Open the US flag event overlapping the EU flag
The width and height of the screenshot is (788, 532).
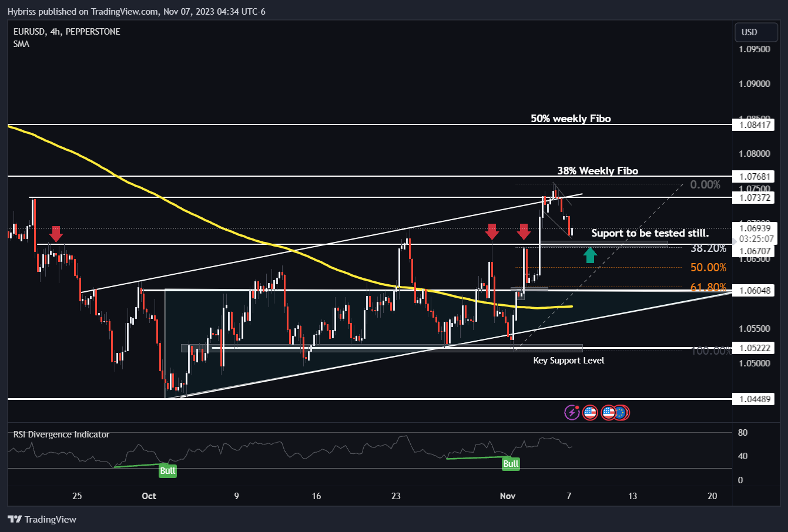608,413
